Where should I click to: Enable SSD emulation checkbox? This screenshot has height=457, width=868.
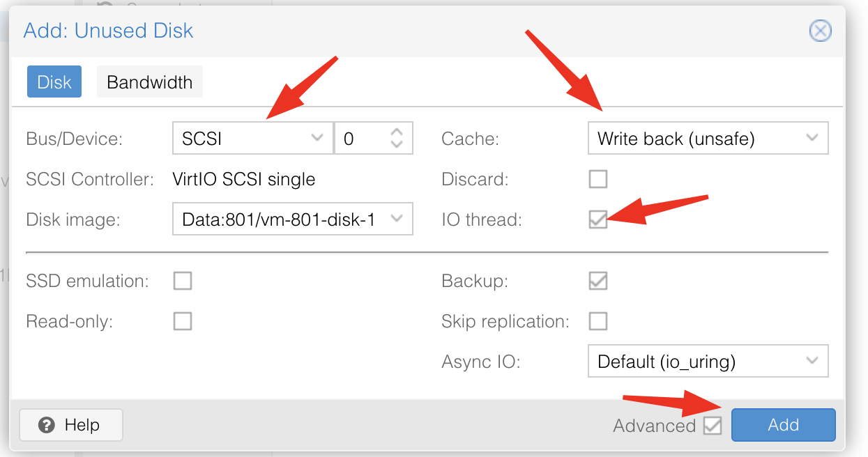point(183,281)
